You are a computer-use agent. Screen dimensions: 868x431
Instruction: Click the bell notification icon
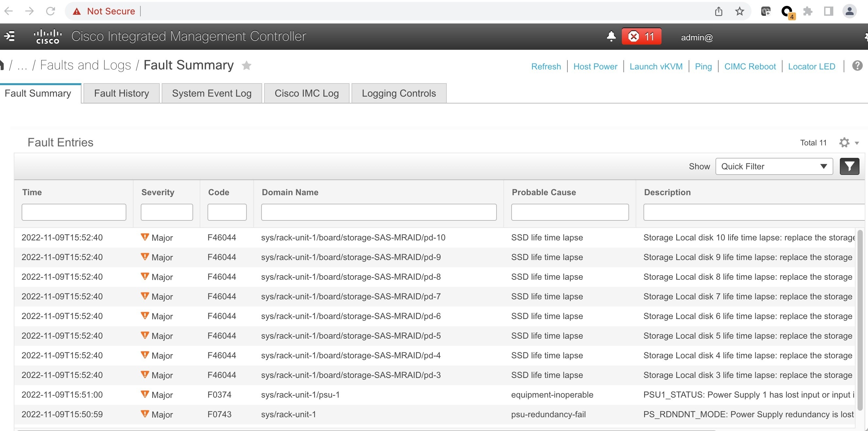(611, 36)
